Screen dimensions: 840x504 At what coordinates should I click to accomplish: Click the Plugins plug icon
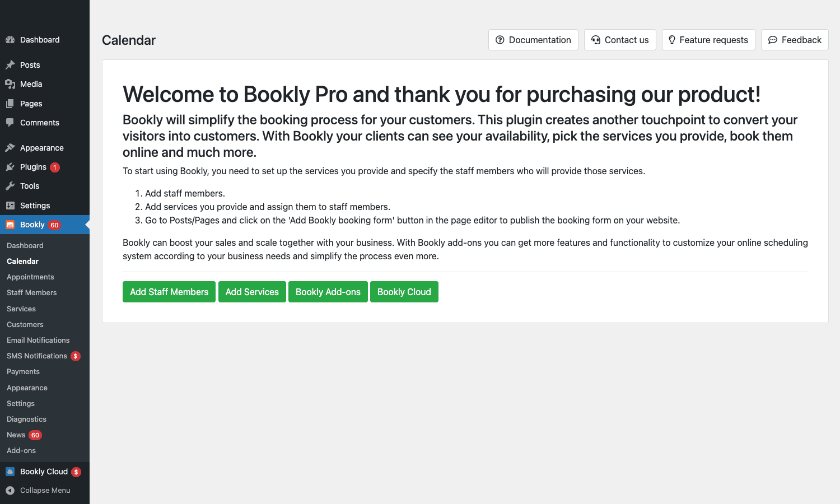[x=10, y=167]
